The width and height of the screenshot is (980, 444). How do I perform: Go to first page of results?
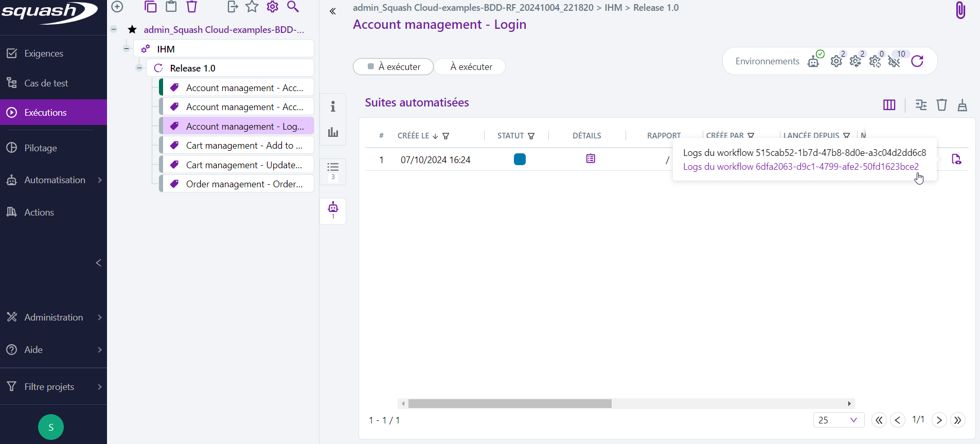tap(879, 420)
